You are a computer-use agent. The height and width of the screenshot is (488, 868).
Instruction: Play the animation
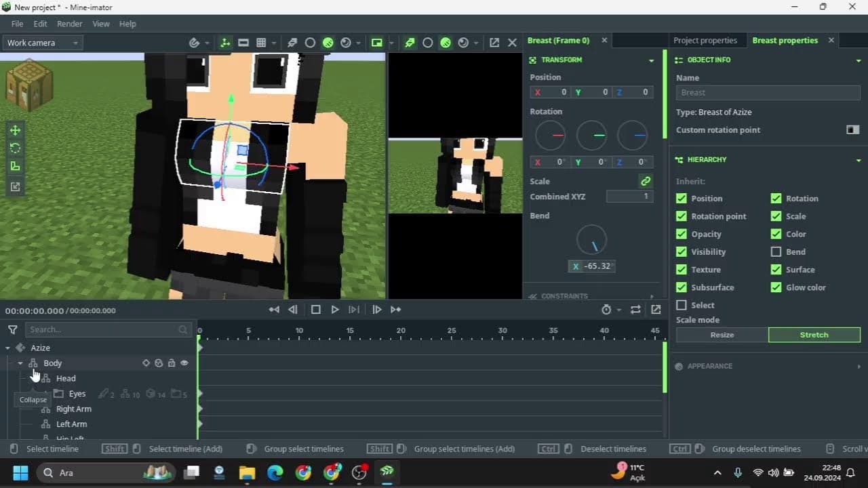(x=335, y=310)
